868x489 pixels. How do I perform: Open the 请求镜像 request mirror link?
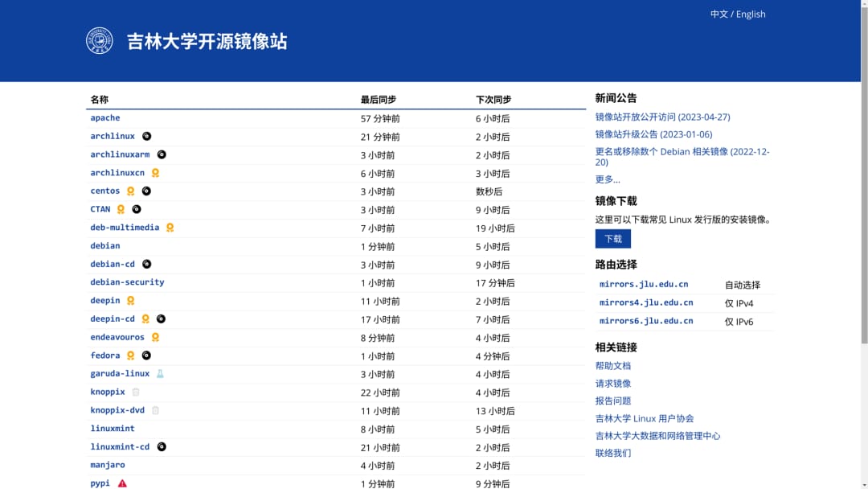(612, 383)
